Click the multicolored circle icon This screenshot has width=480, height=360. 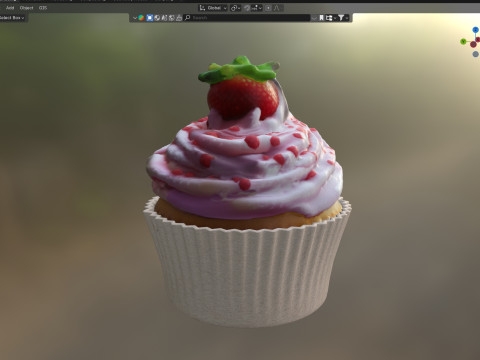pyautogui.click(x=141, y=18)
